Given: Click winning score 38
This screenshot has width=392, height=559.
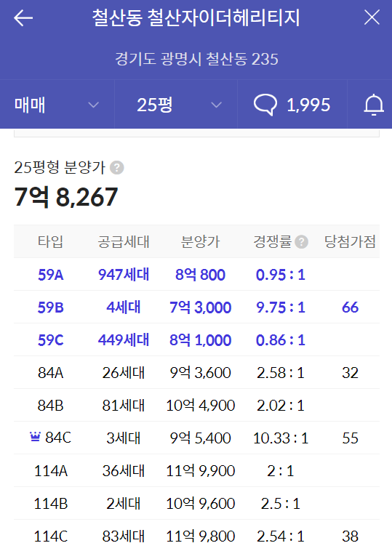Looking at the screenshot, I should pyautogui.click(x=350, y=536).
